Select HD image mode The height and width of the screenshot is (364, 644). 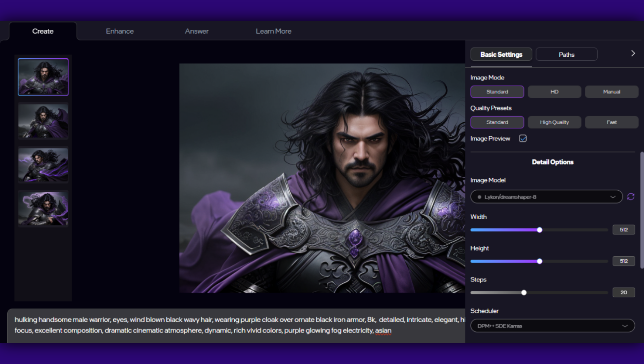pyautogui.click(x=555, y=92)
